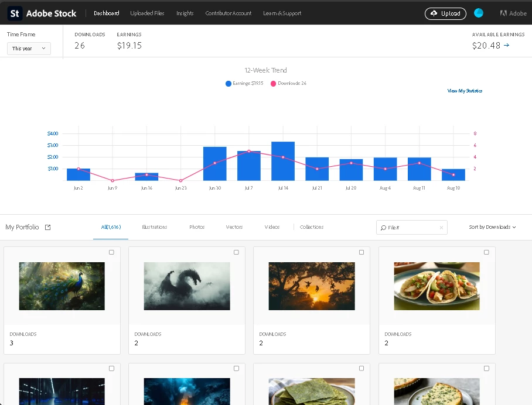Click the search magnifier in File# field
The image size is (532, 405).
point(383,228)
